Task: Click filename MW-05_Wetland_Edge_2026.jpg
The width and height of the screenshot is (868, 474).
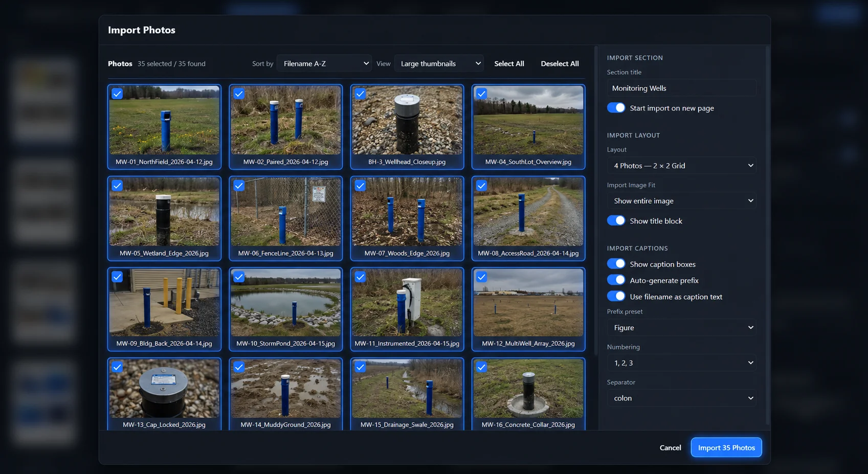Action: 164,253
